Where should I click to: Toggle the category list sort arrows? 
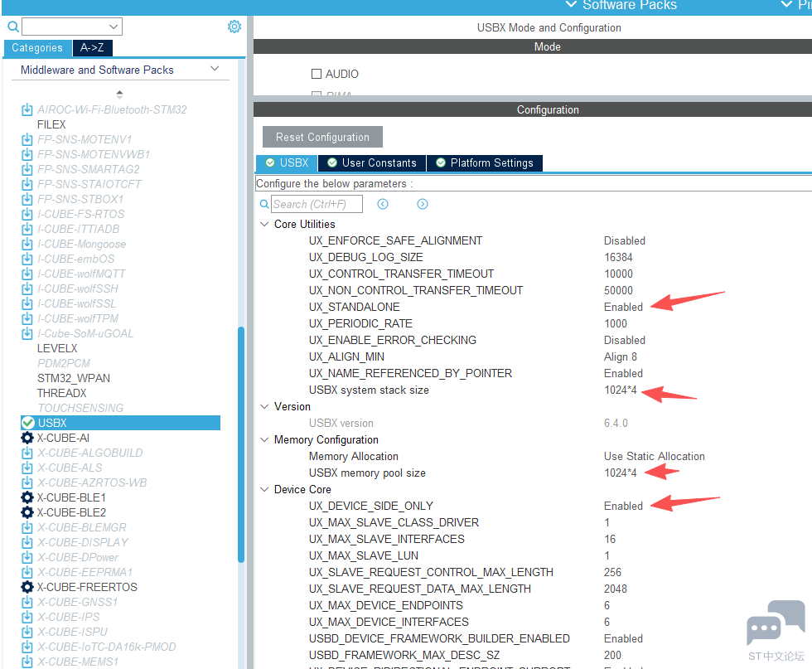(119, 95)
